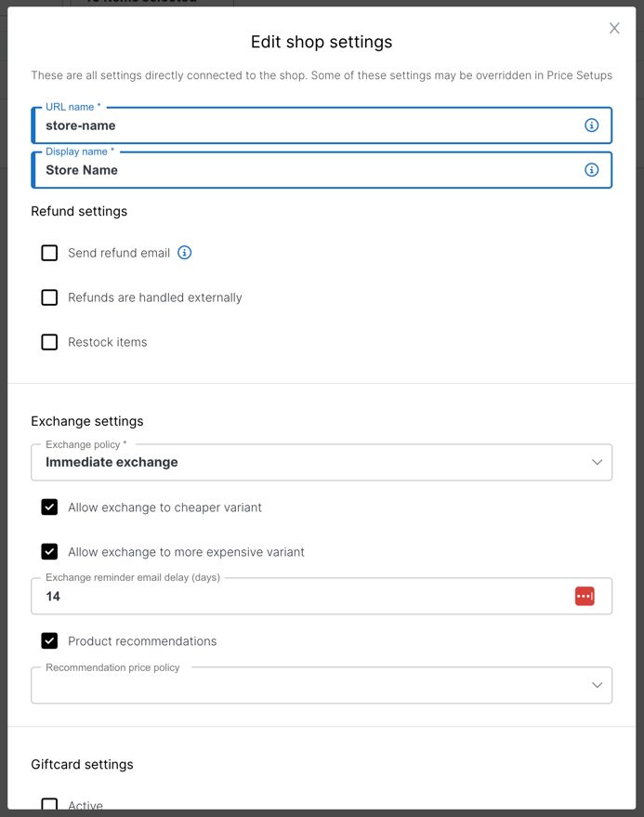Click the Exchange policy chevron arrow

tap(597, 463)
